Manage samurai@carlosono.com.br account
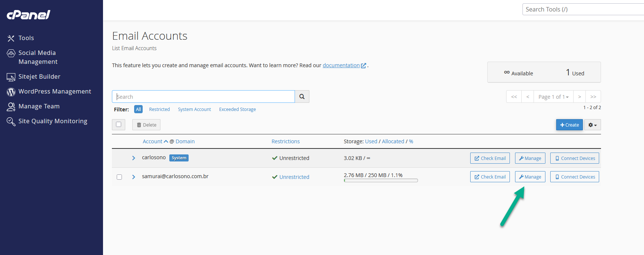This screenshot has height=255, width=644. [530, 177]
